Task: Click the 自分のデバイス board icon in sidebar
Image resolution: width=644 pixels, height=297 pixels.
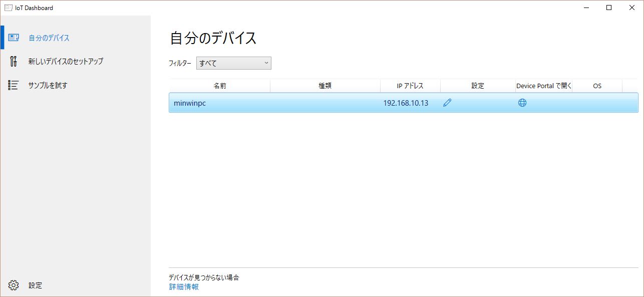Action: coord(14,38)
